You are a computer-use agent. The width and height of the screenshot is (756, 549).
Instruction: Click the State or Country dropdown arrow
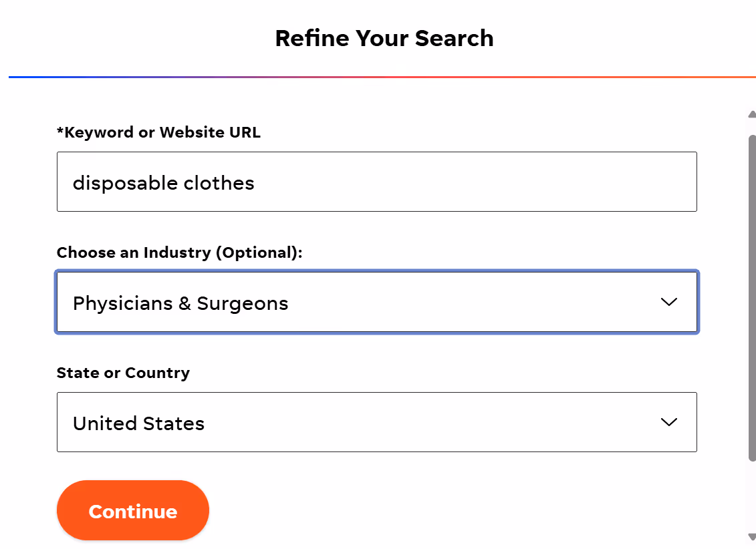tap(669, 422)
